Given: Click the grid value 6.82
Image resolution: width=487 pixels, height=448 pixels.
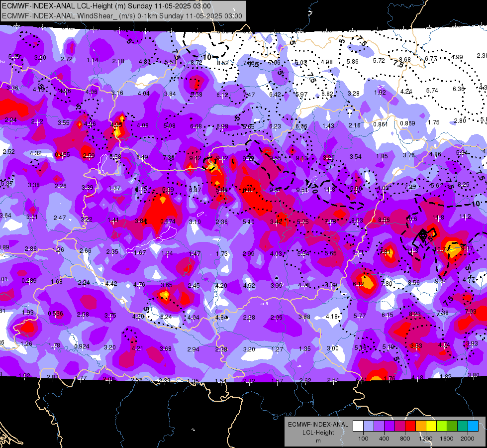Looking at the screenshot, I should click(x=327, y=94).
